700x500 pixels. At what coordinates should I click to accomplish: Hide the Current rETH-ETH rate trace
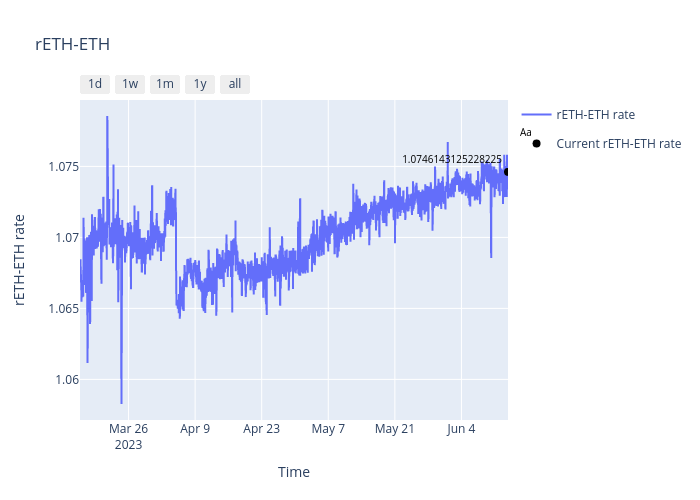[x=618, y=143]
